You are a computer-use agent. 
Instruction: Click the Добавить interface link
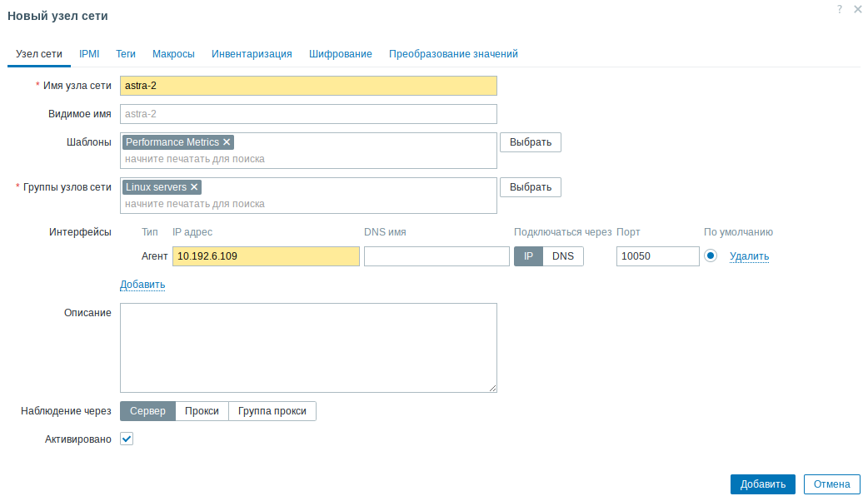point(142,285)
